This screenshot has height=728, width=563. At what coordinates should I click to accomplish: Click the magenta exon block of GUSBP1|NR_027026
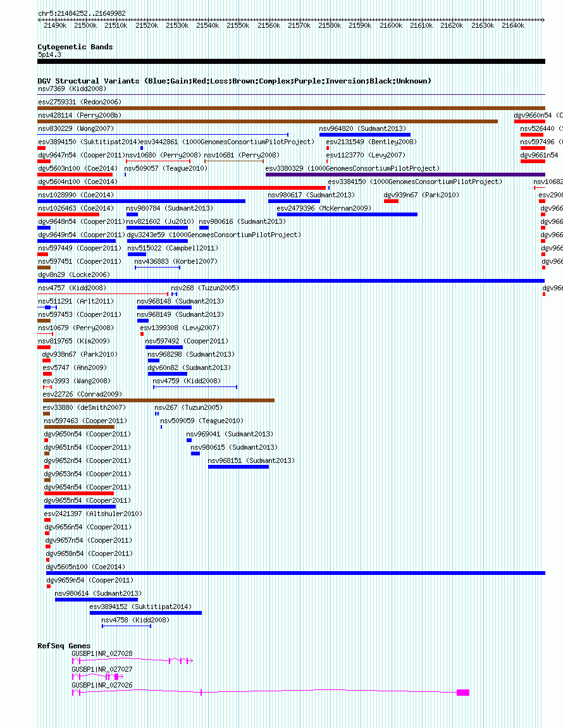(x=463, y=693)
